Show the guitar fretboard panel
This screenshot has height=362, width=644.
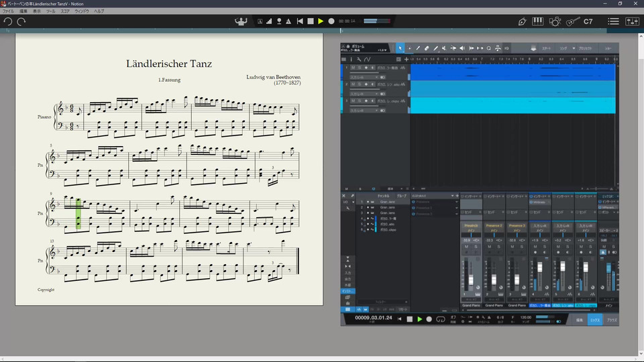(572, 21)
